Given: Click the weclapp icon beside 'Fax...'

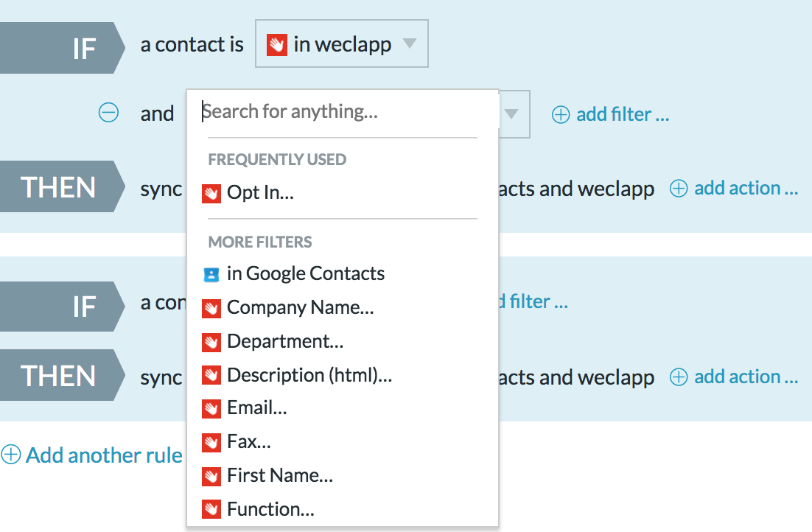Looking at the screenshot, I should click(x=211, y=443).
